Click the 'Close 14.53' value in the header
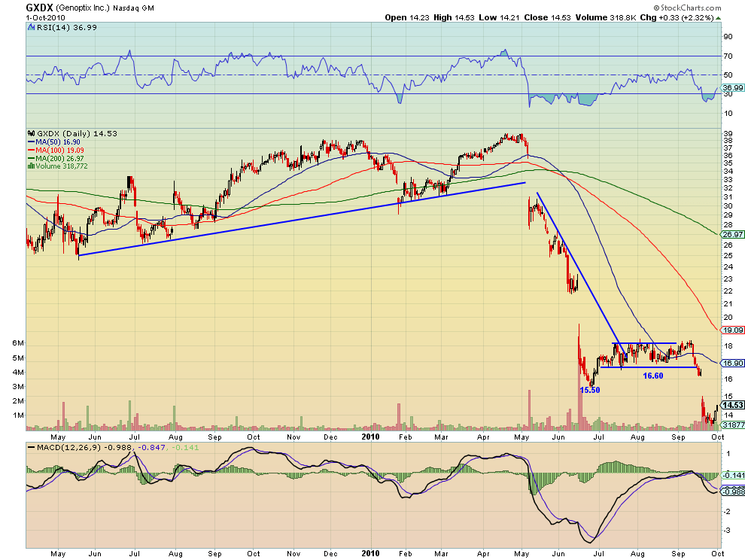 coord(547,17)
